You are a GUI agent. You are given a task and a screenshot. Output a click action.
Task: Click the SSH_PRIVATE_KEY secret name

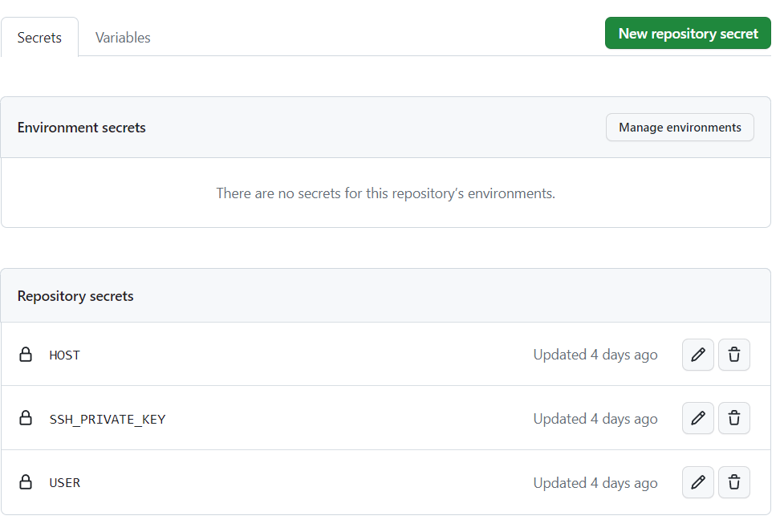coord(108,419)
